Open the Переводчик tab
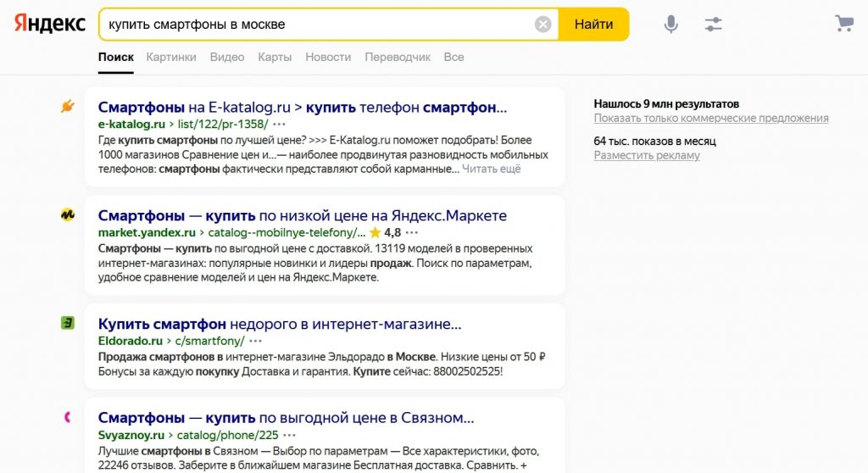868x473 pixels. 398,57
